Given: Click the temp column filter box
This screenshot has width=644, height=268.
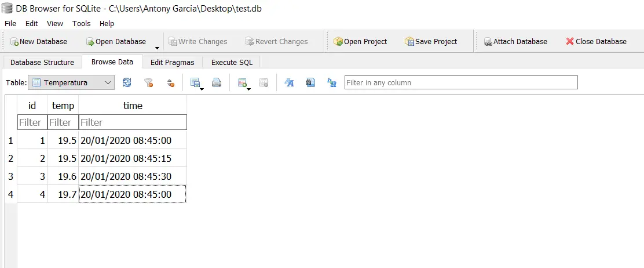Looking at the screenshot, I should (63, 122).
